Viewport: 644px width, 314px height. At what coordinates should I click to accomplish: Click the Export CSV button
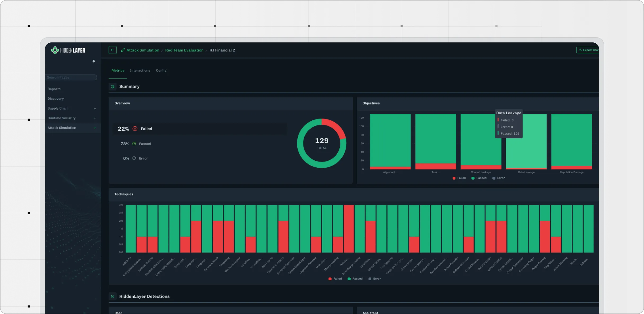[588, 50]
